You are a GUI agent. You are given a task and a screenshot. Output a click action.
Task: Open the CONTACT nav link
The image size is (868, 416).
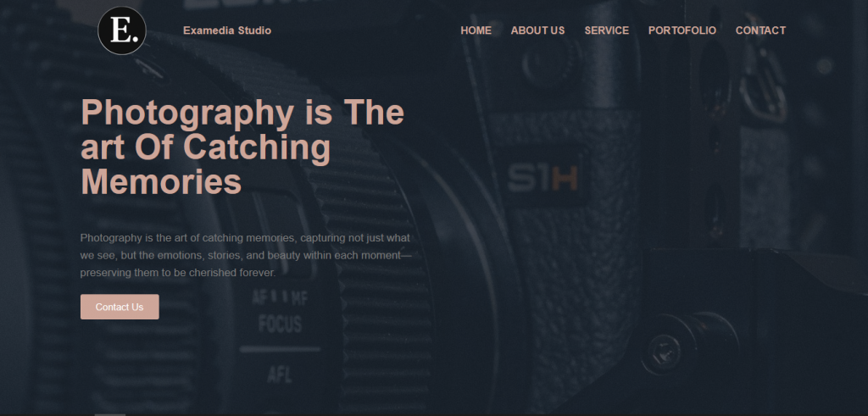[760, 31]
